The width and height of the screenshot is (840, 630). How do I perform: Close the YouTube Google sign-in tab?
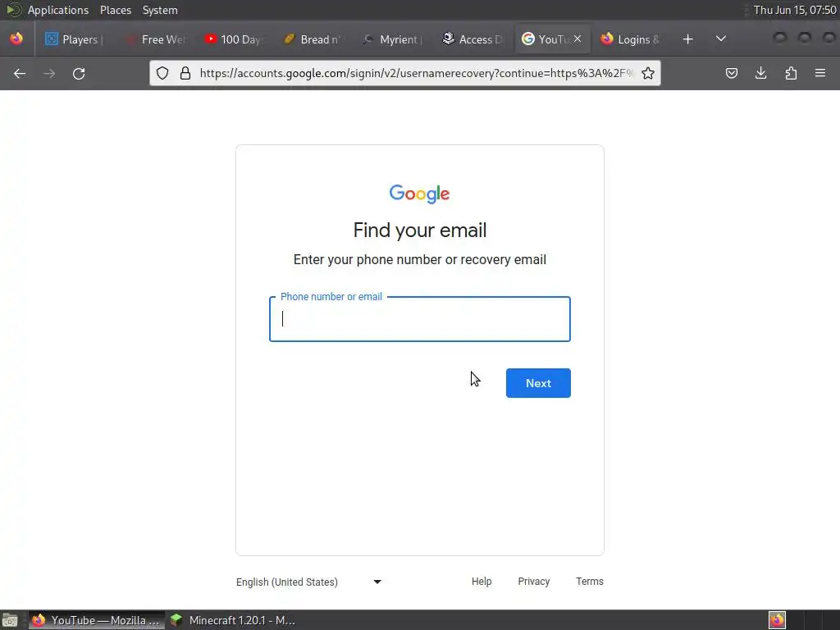[x=577, y=39]
